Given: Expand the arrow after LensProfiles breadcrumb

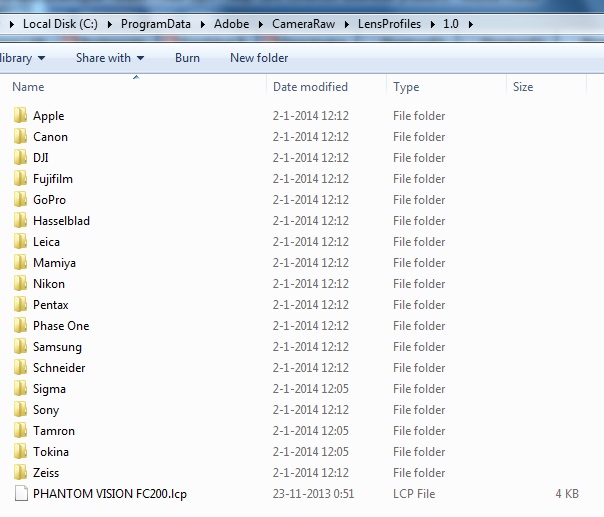Looking at the screenshot, I should pos(433,24).
